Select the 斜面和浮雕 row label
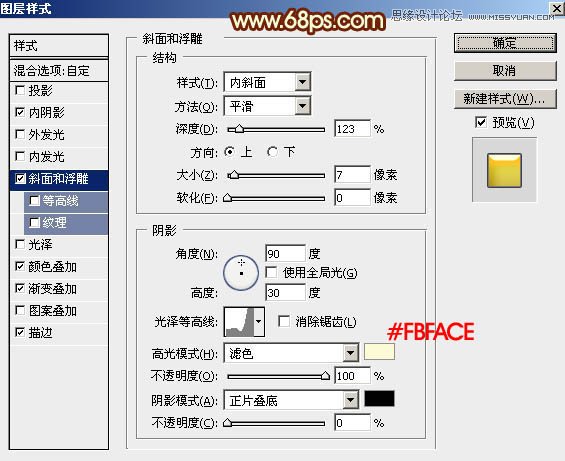The image size is (565, 461). [58, 179]
